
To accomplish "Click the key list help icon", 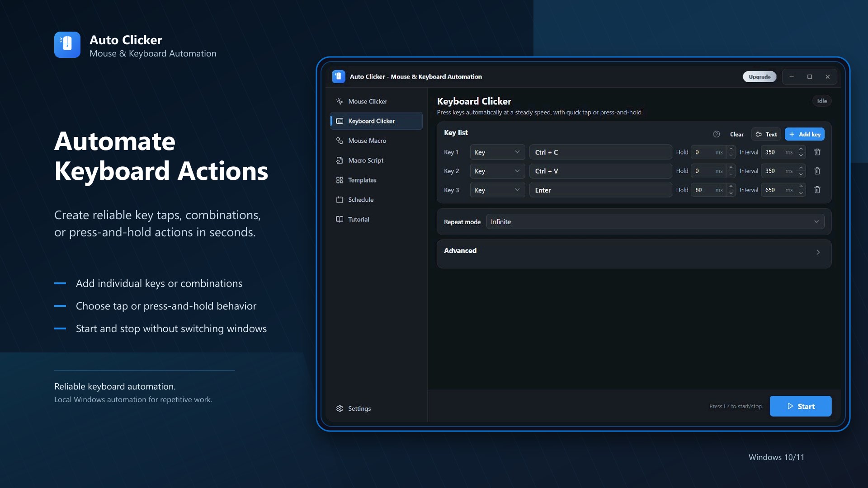I will click(x=717, y=134).
